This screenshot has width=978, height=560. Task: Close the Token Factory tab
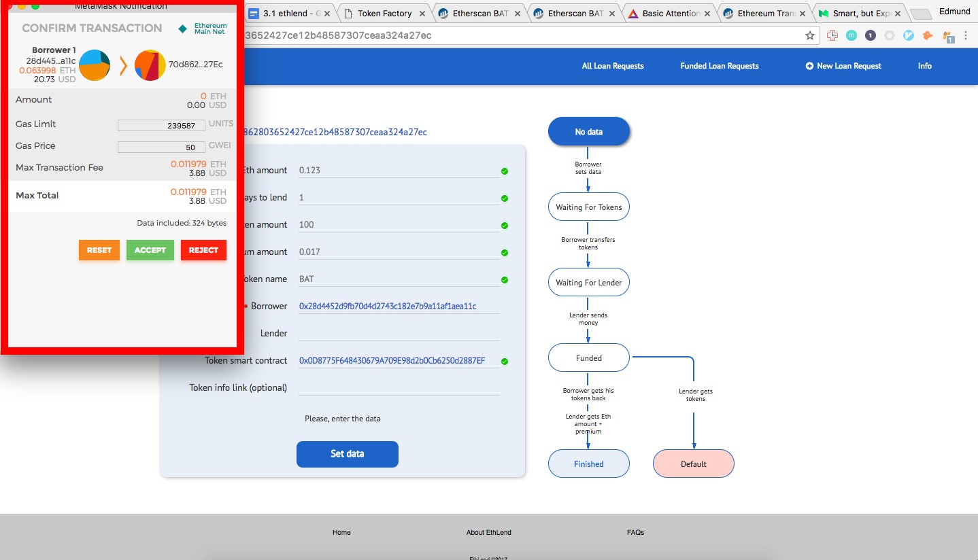pyautogui.click(x=422, y=14)
